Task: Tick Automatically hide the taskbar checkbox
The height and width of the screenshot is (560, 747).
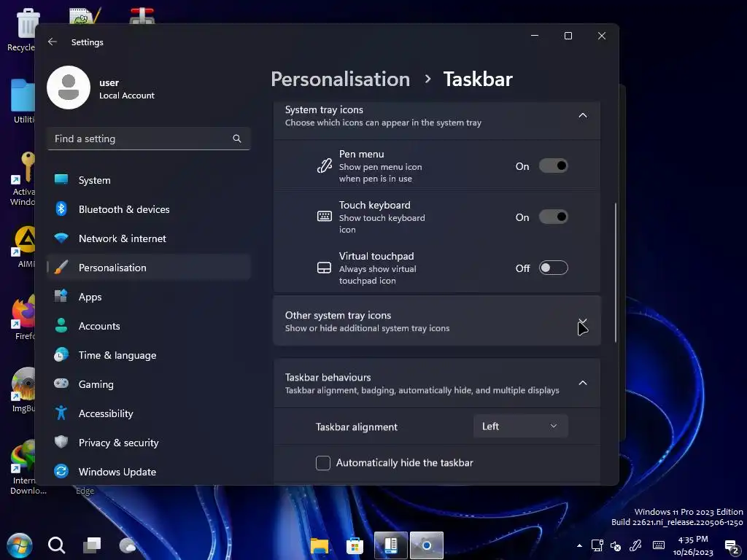Action: pos(323,463)
